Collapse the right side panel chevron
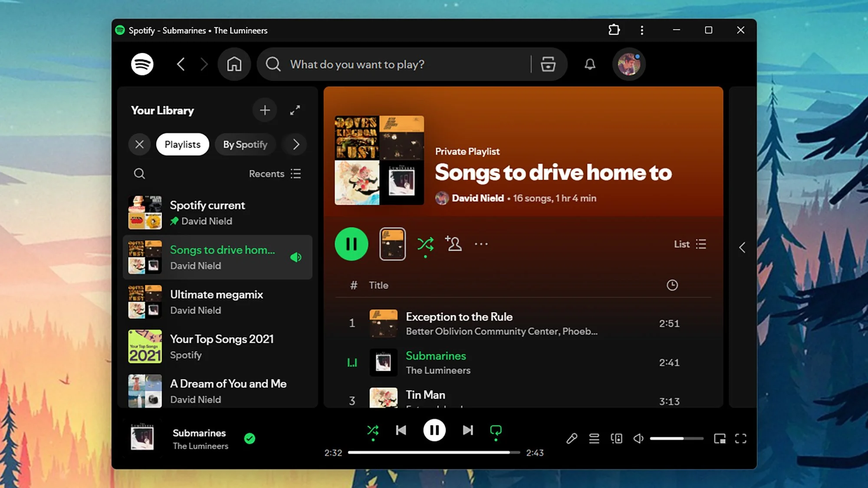This screenshot has height=488, width=868. pos(742,247)
